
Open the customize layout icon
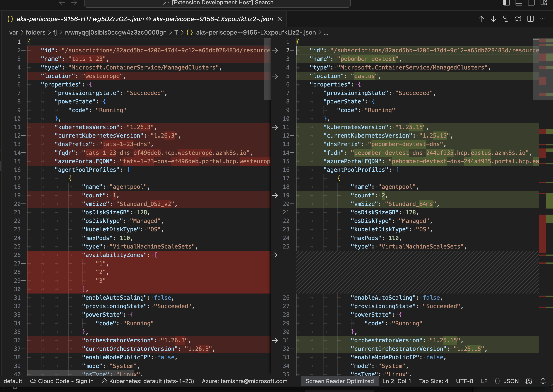tap(544, 3)
